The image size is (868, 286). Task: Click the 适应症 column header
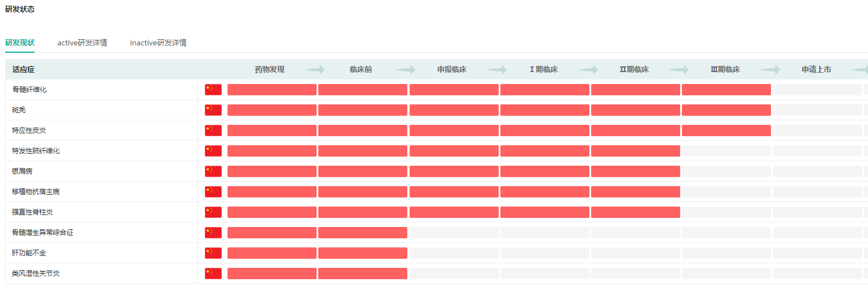[24, 70]
